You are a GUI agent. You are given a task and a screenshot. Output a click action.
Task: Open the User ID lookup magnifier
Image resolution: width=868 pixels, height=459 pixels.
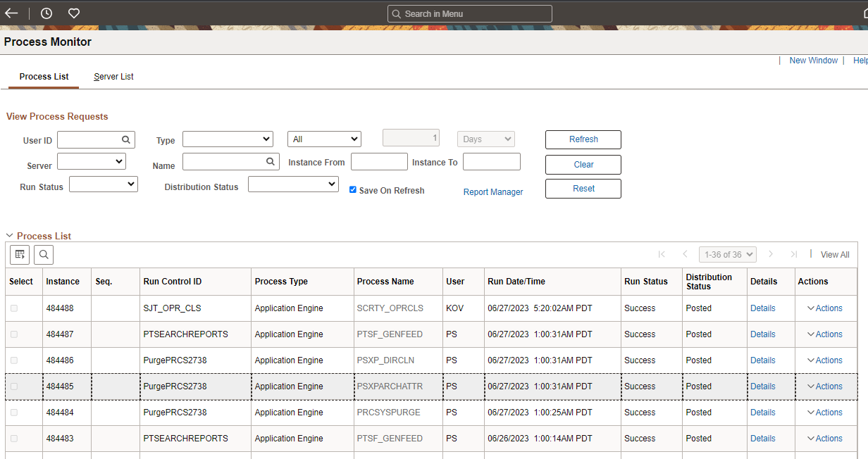click(126, 139)
